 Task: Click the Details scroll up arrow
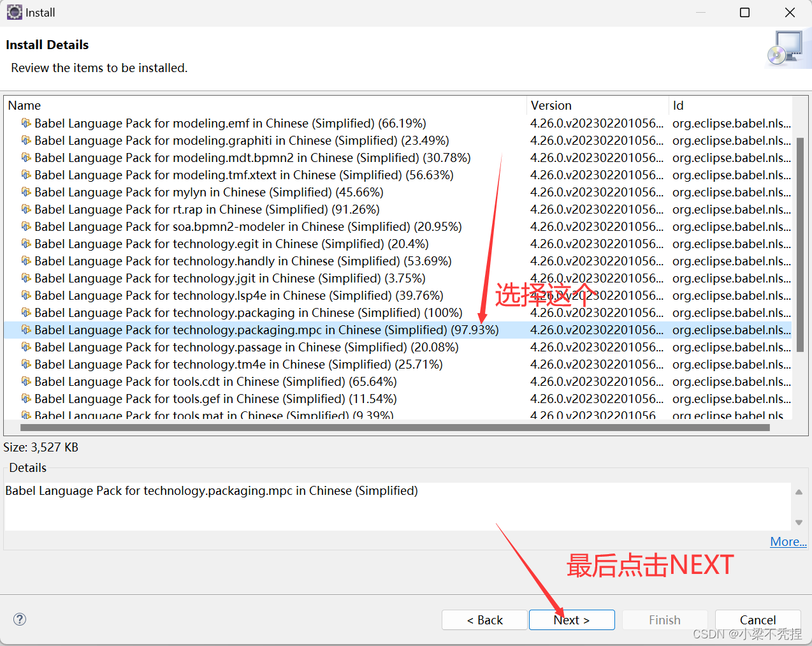(x=799, y=492)
